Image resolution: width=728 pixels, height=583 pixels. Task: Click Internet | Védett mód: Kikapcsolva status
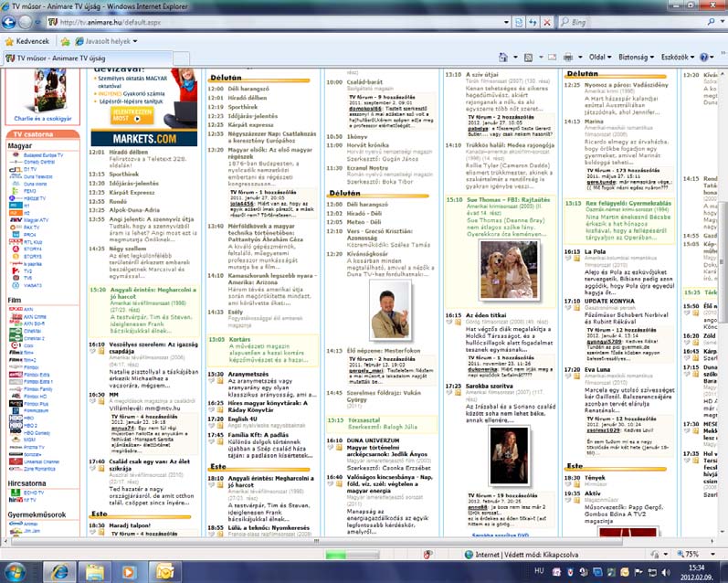tap(522, 554)
